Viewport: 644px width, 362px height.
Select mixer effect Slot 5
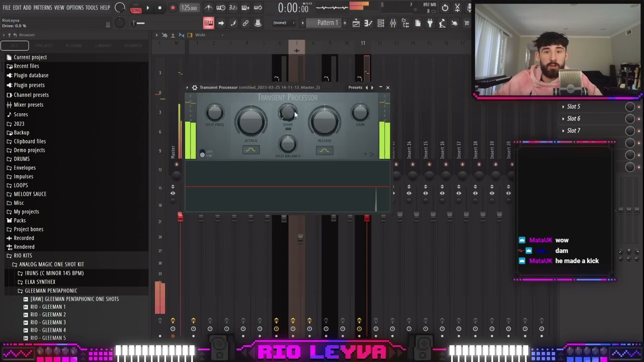click(574, 107)
